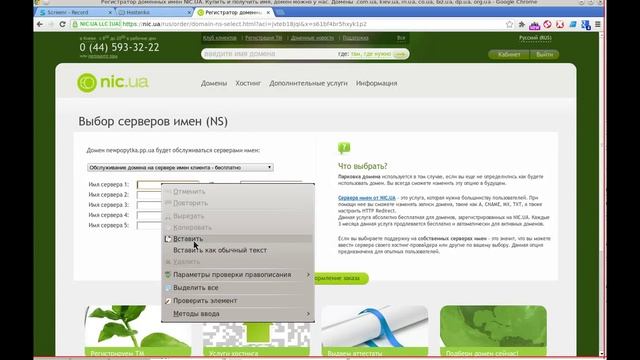Open the Домены navigation item
Image resolution: width=640 pixels, height=360 pixels.
pos(214,83)
